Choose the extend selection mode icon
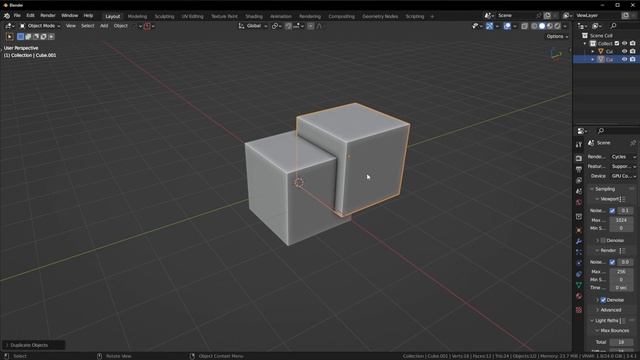The image size is (640, 360). click(x=28, y=36)
